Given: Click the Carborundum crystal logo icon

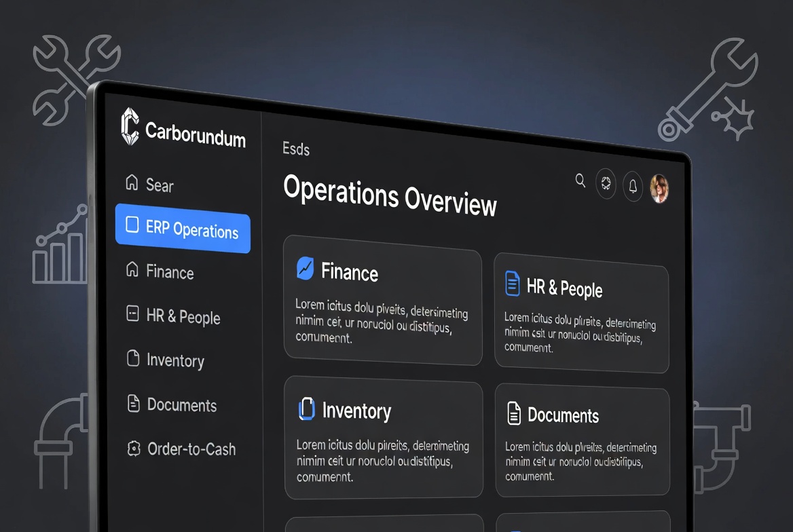Looking at the screenshot, I should [x=130, y=126].
